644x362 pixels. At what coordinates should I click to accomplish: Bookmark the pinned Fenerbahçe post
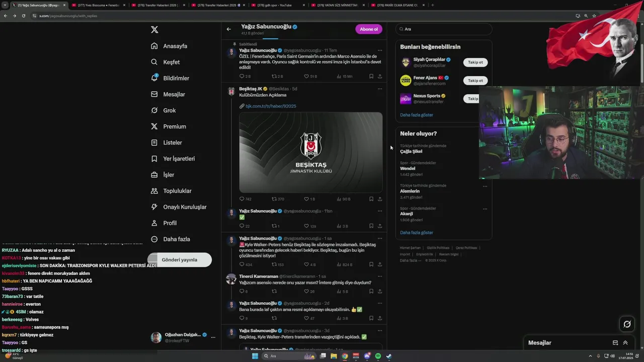[371, 76]
